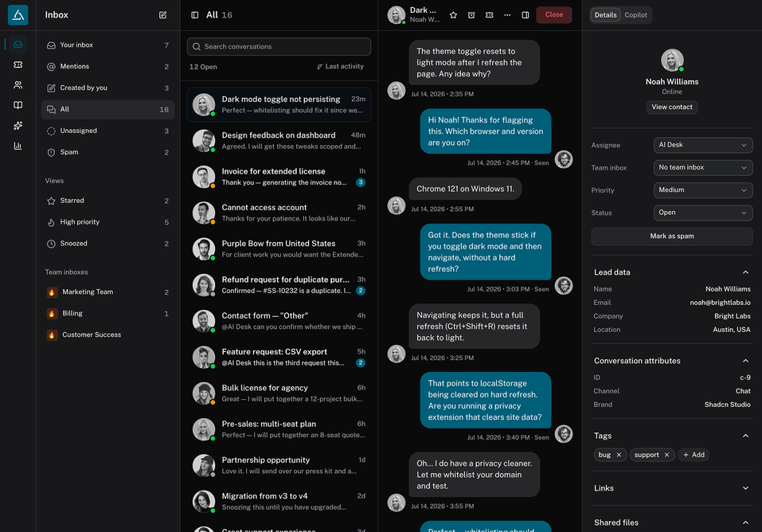Open the Marketing Team inbox

[x=107, y=291]
